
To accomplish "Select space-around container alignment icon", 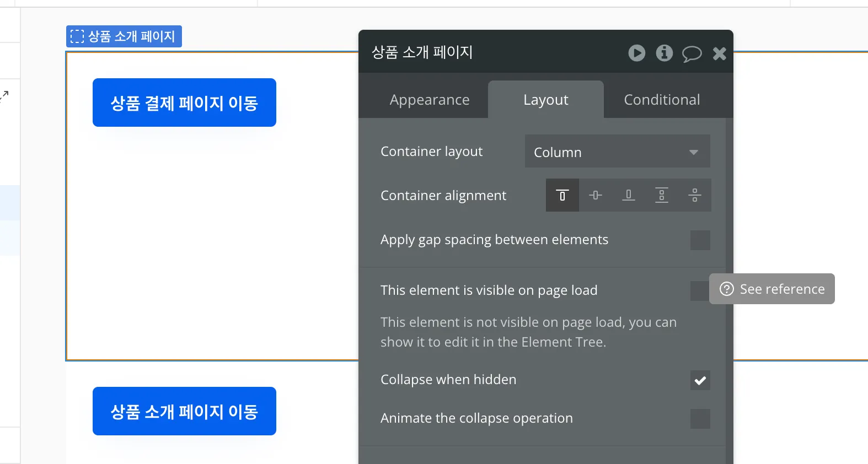I will 695,195.
